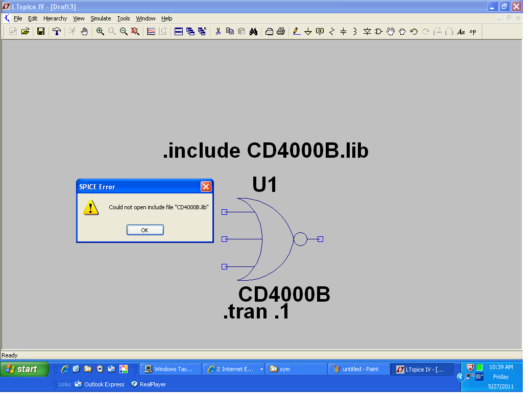Screen dimensions: 532x393
Task: Click the Zoom In magnifier icon
Action: (x=100, y=32)
